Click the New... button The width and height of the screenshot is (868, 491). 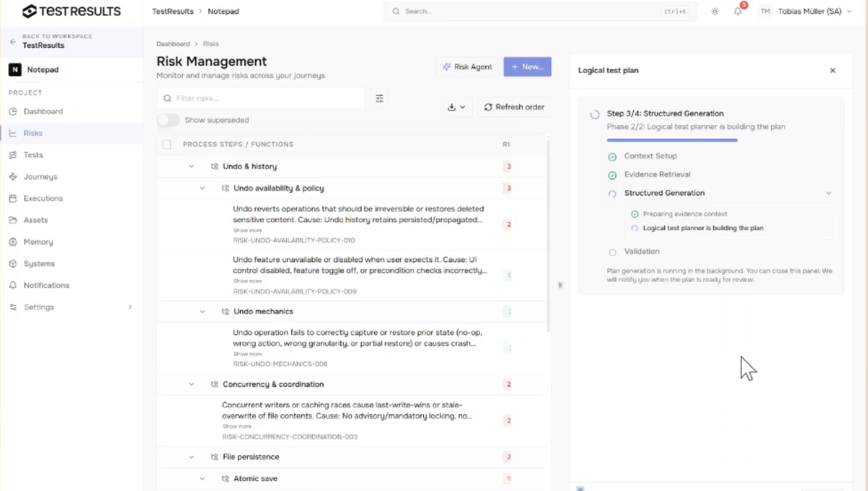pos(528,67)
